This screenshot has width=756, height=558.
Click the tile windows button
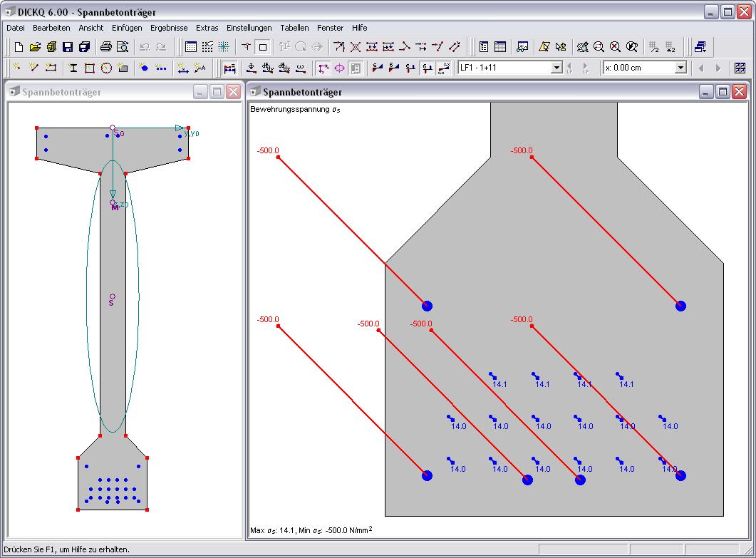pos(739,68)
